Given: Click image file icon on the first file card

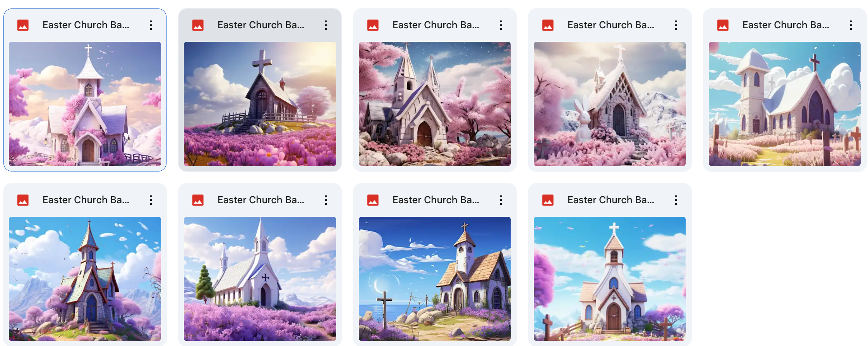Looking at the screenshot, I should (23, 25).
